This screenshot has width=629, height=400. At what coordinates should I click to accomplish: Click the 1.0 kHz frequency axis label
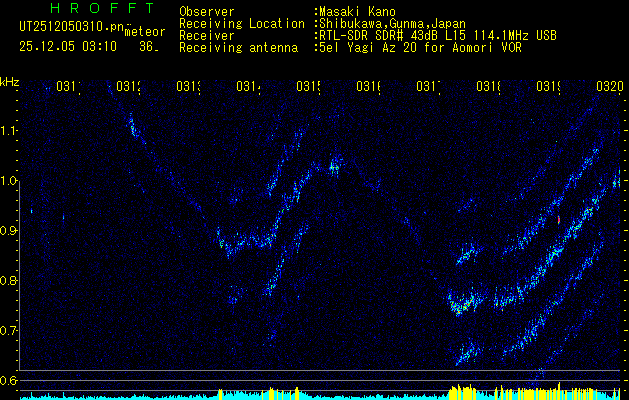point(8,181)
